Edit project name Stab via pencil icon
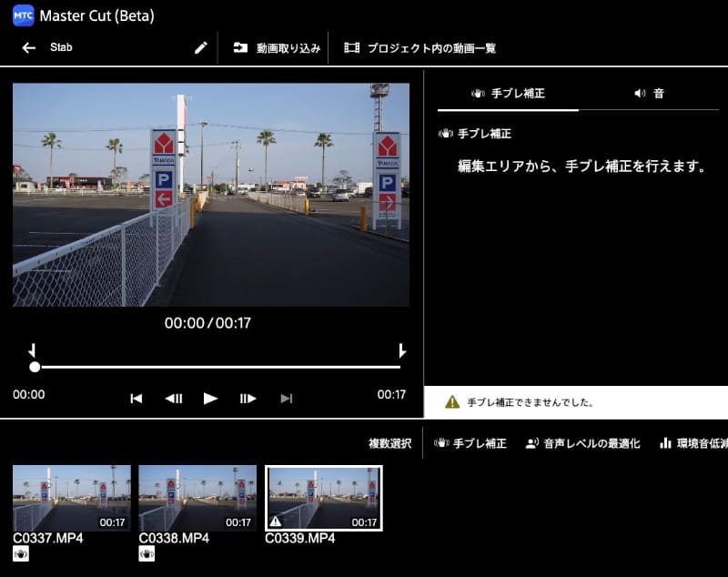The image size is (728, 577). tap(199, 46)
